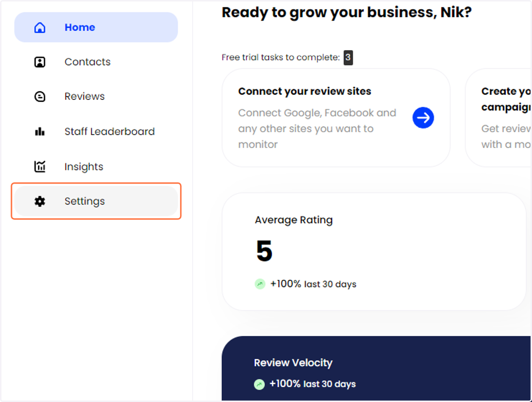The height and width of the screenshot is (402, 532).
Task: Click the green trend icon under Review Velocity
Action: click(259, 384)
